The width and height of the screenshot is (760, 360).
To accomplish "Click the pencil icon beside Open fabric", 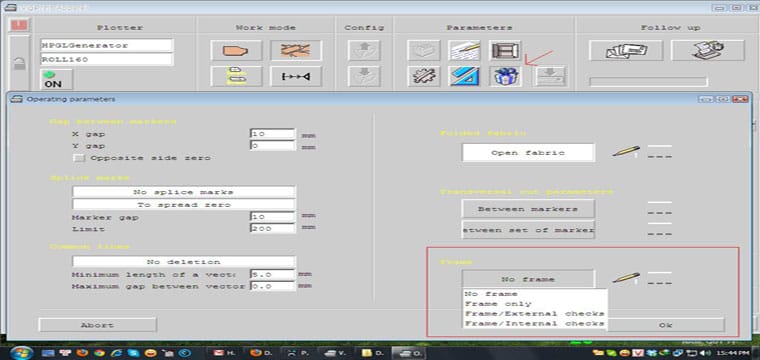I will [626, 151].
